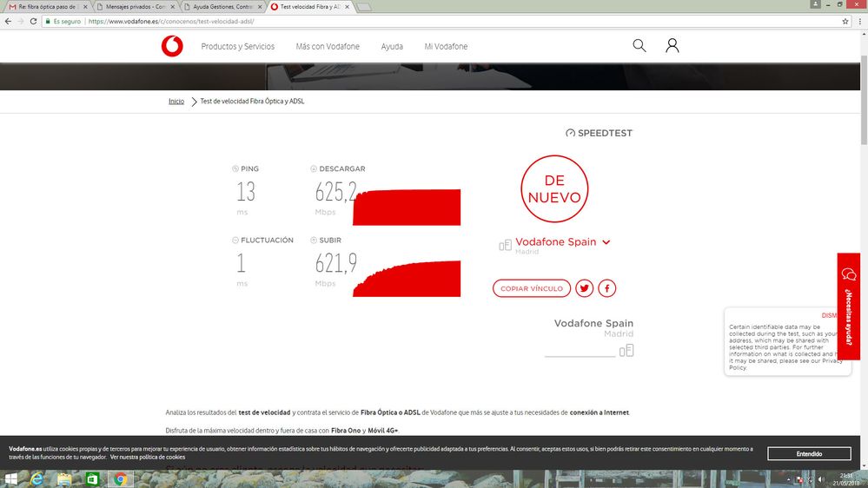Click the Vodafone logo in header

172,47
